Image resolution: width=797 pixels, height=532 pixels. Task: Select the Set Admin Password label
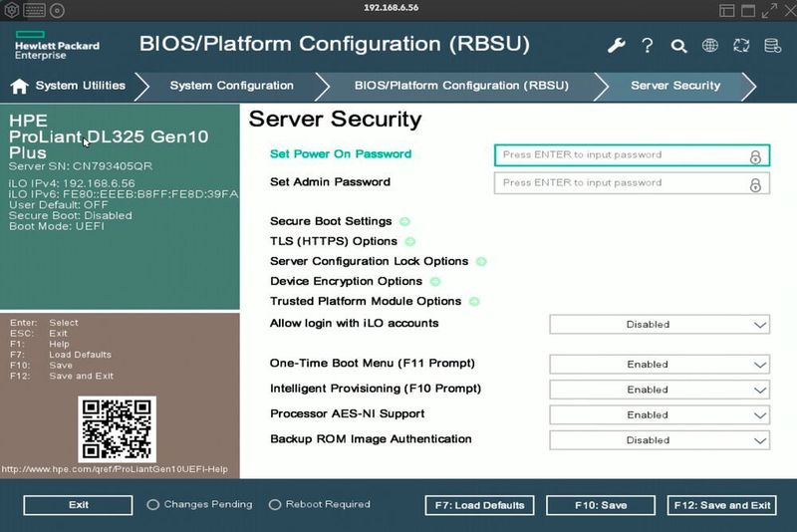click(x=330, y=182)
